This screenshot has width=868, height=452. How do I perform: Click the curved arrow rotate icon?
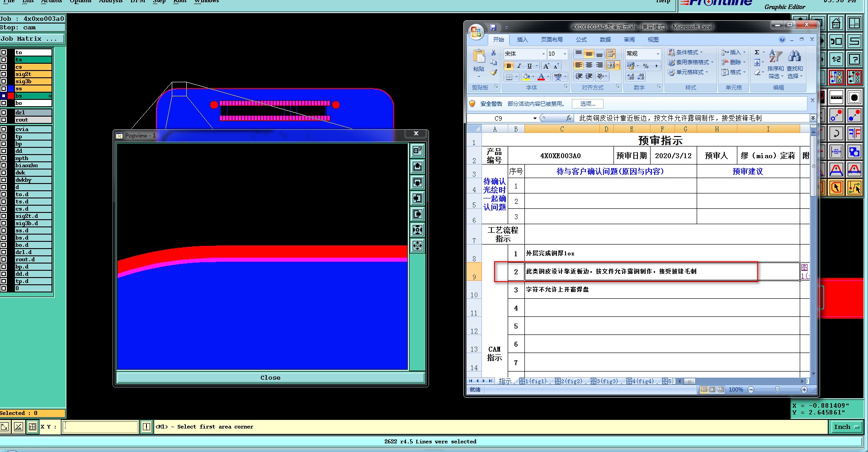pos(836,133)
